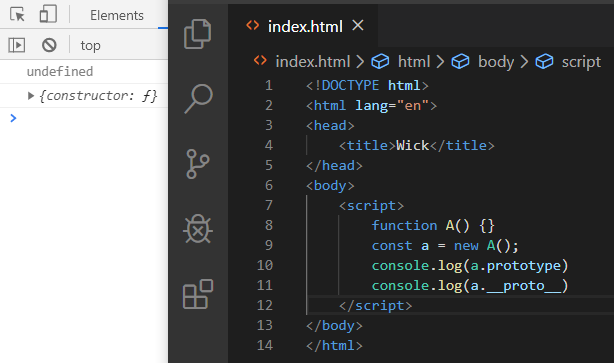Toggle the device toolbar icon
This screenshot has width=614, height=363.
point(48,14)
